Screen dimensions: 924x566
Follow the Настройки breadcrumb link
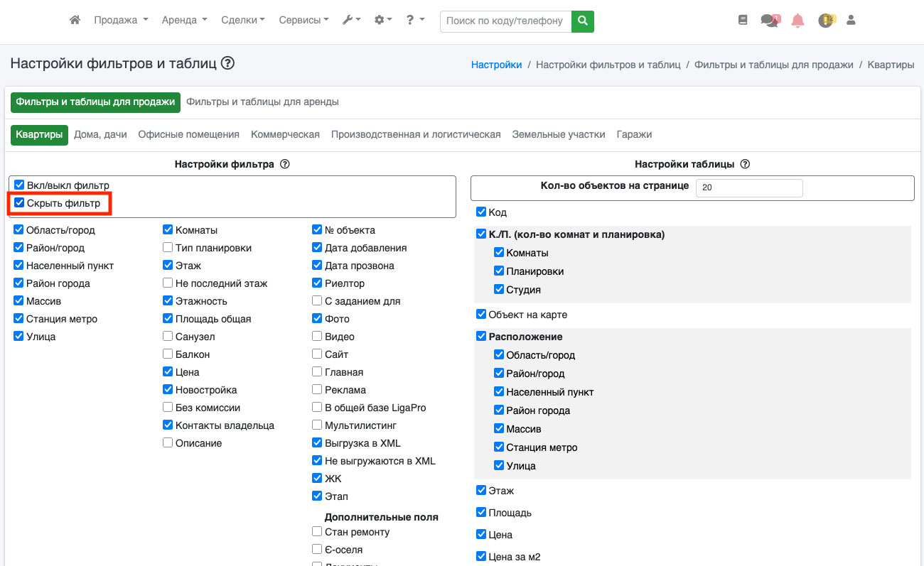pos(496,65)
